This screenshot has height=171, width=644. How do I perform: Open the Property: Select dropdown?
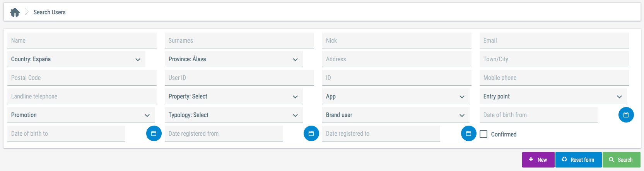(234, 97)
